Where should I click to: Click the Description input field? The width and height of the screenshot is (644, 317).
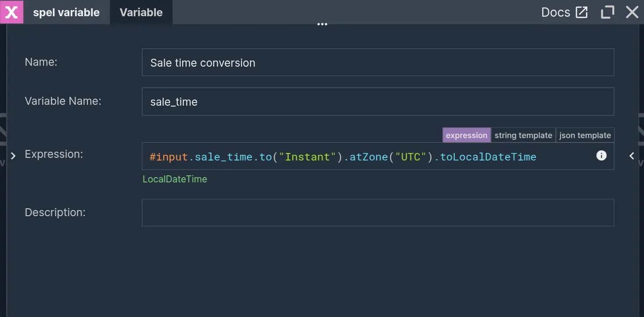(x=378, y=213)
